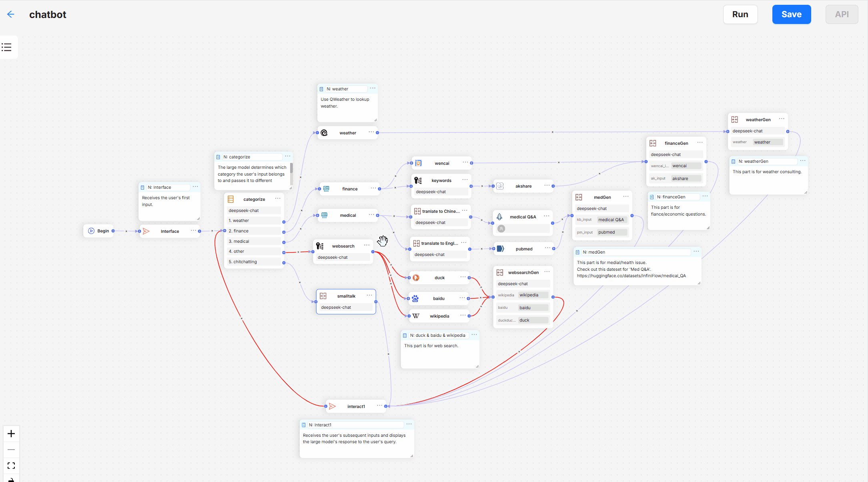The image size is (868, 482).
Task: Click the zoom out minus control
Action: coord(11,450)
